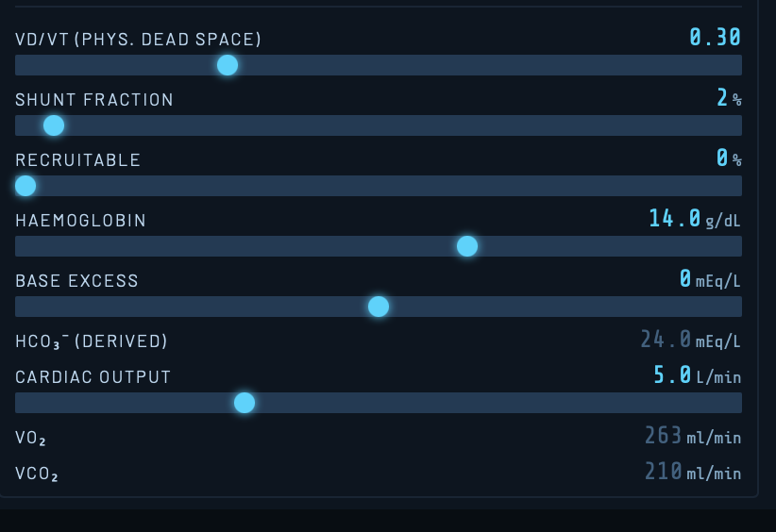This screenshot has width=776, height=532.
Task: Click the Cardiac Output label text
Action: pyautogui.click(x=93, y=377)
